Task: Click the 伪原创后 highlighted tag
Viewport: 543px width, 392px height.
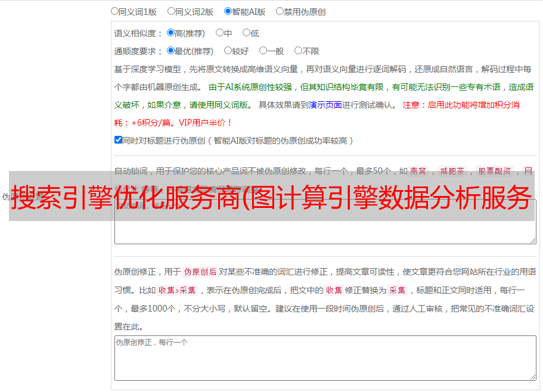Action: pyautogui.click(x=200, y=272)
